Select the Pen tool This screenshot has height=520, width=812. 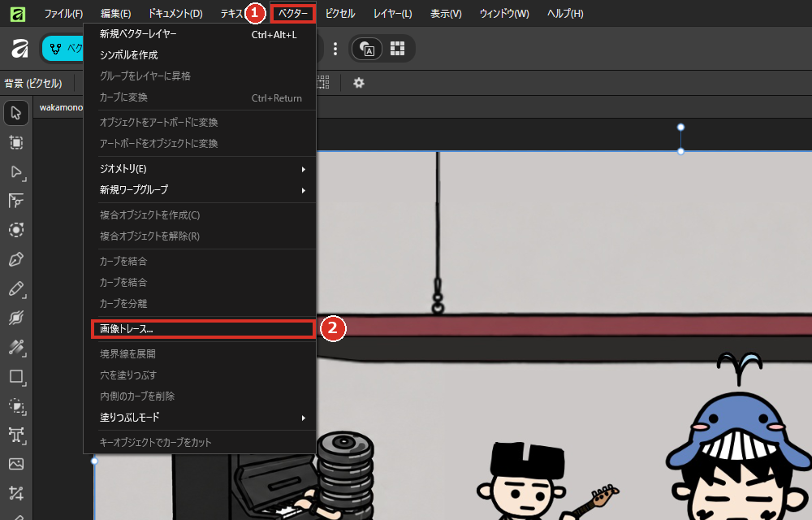click(x=16, y=259)
